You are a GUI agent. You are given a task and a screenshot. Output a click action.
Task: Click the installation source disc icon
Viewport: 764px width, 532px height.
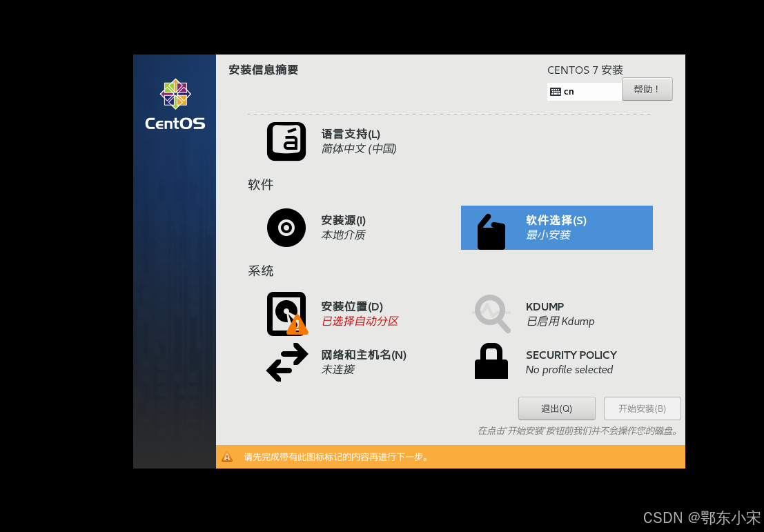[x=286, y=228]
